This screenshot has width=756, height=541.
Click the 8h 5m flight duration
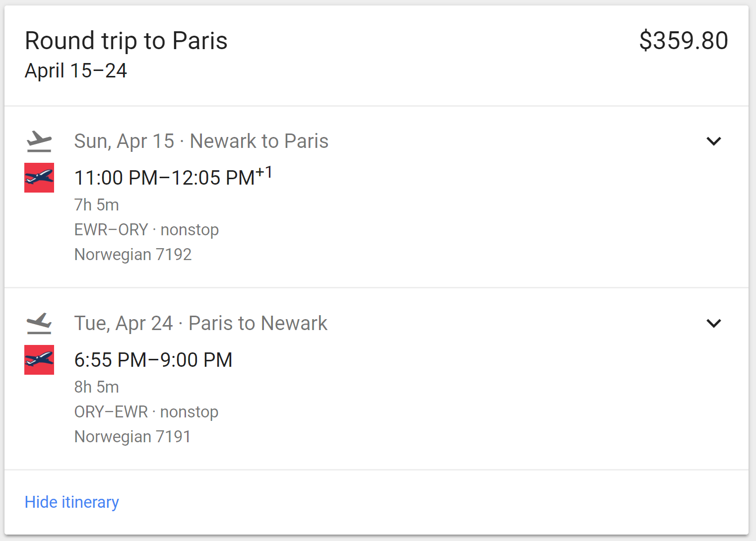tap(97, 387)
